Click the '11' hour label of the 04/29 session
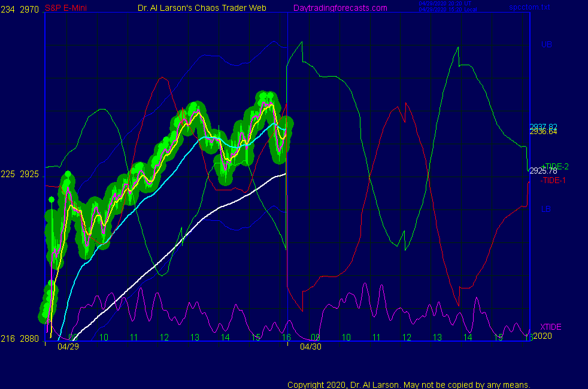 point(134,338)
